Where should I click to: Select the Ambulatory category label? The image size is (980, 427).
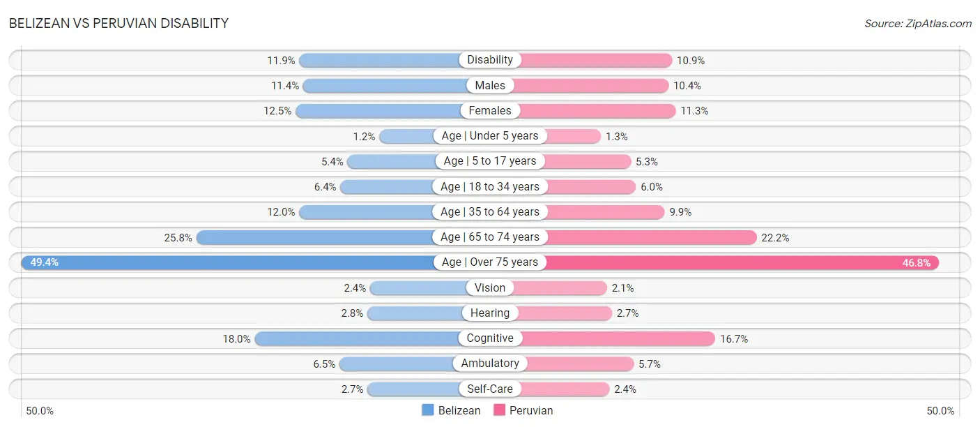(x=490, y=364)
